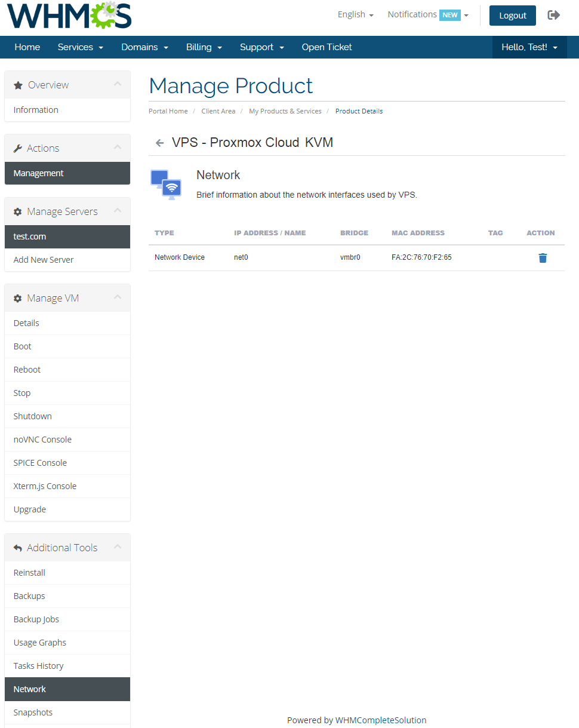Collapse the Actions panel chevron
Viewport: 579px width, 728px height.
click(x=118, y=148)
